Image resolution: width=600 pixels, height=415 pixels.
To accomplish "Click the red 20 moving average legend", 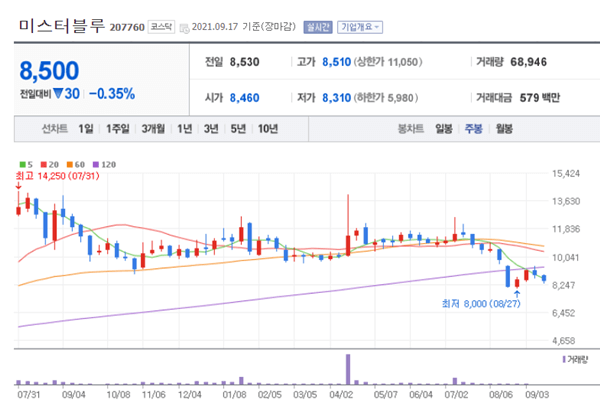I will click(50, 164).
